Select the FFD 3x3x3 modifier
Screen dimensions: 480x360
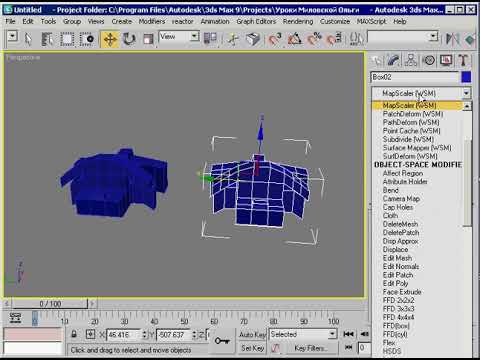[x=399, y=309]
